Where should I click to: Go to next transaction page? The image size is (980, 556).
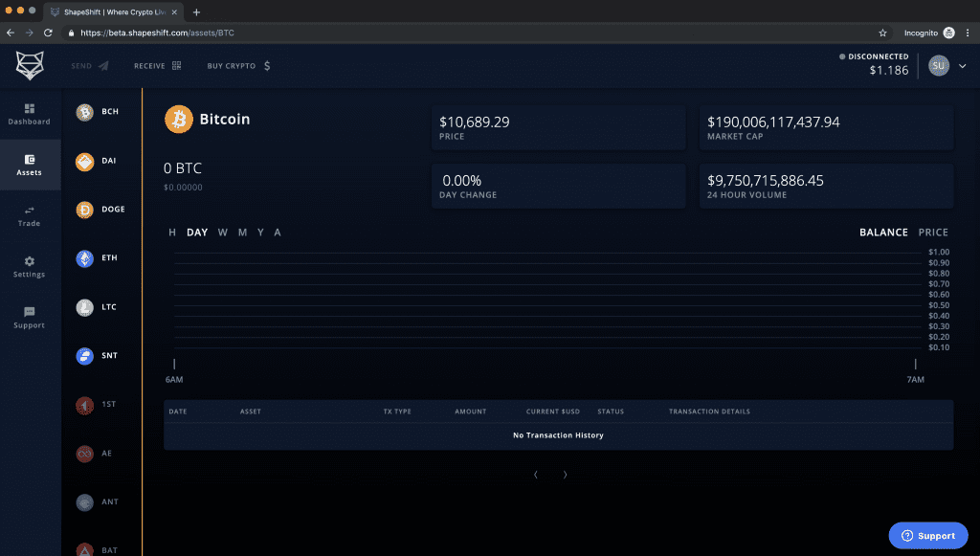[565, 475]
